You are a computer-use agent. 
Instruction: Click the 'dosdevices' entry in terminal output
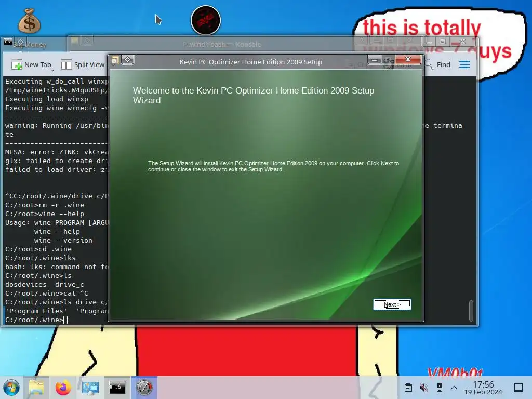26,284
